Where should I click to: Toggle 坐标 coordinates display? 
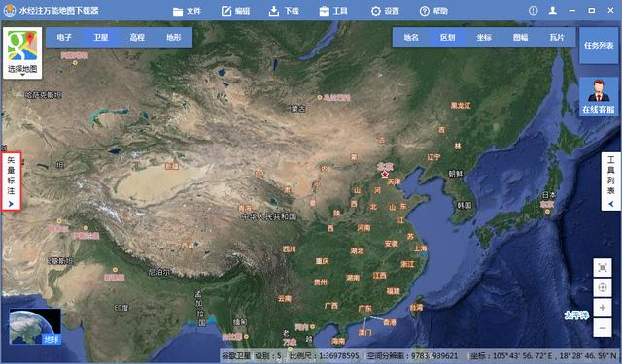[484, 37]
